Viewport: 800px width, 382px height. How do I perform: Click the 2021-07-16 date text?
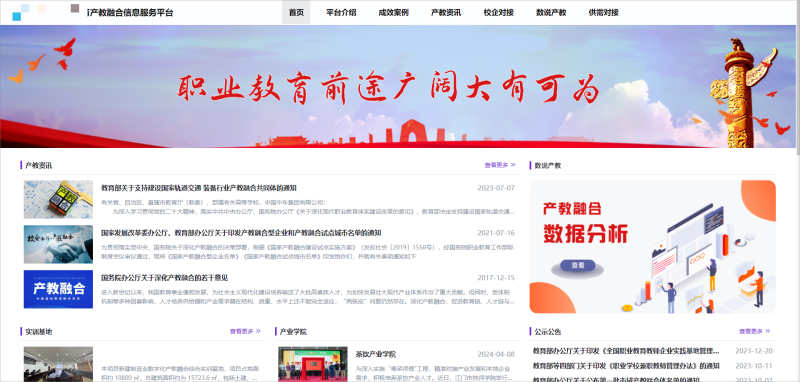[496, 233]
